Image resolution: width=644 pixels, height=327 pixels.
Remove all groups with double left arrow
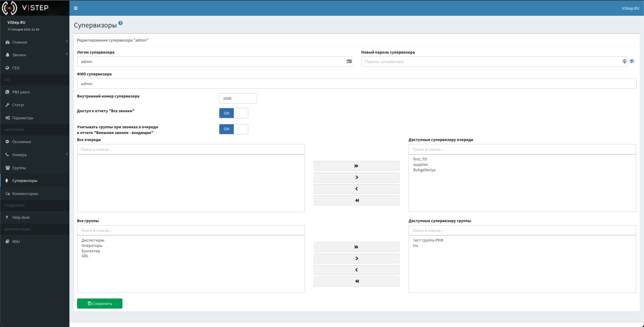356,281
